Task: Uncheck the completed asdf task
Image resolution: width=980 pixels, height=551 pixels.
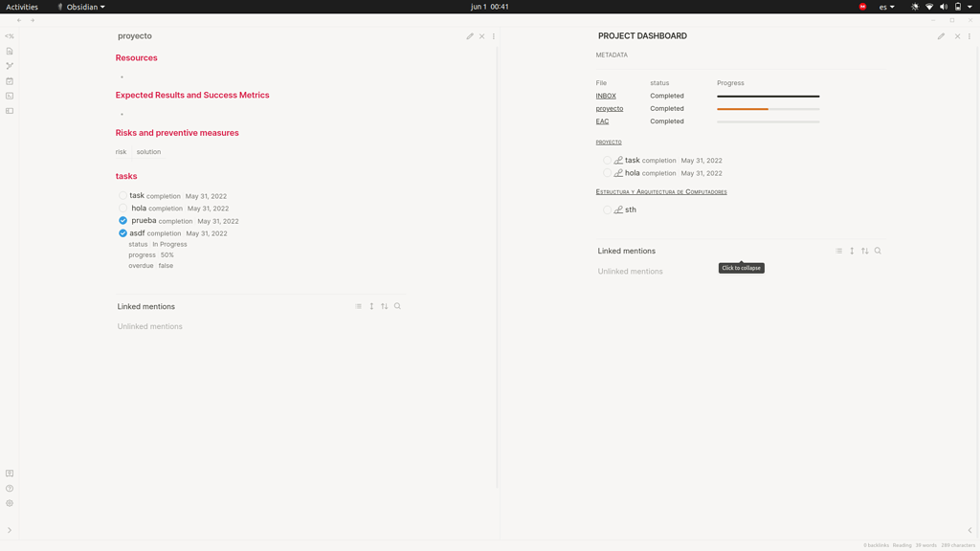Action: [122, 232]
